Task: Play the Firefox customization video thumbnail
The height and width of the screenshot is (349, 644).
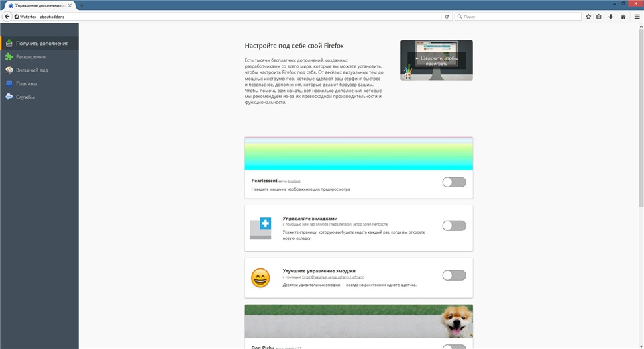Action: coord(437,60)
